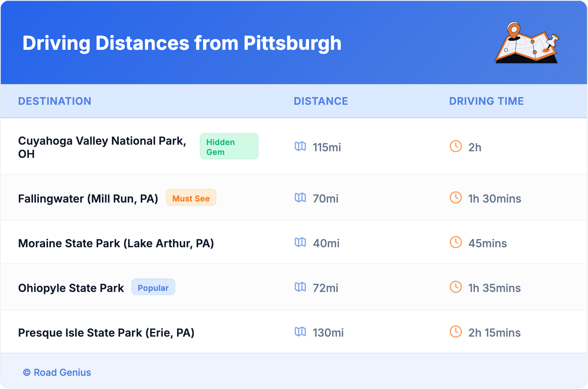The width and height of the screenshot is (588, 389).
Task: Click the Popular badge
Action: (x=153, y=288)
